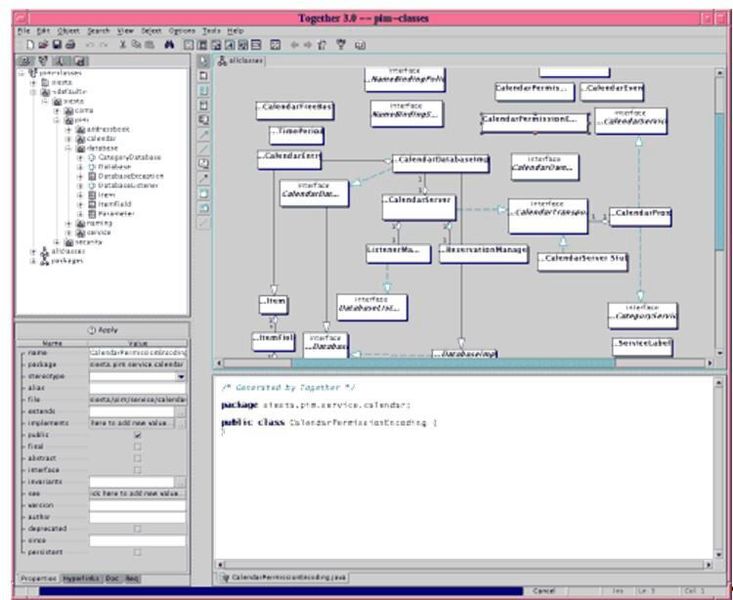This screenshot has height=600, width=733.
Task: Click the author input field
Action: 137,517
